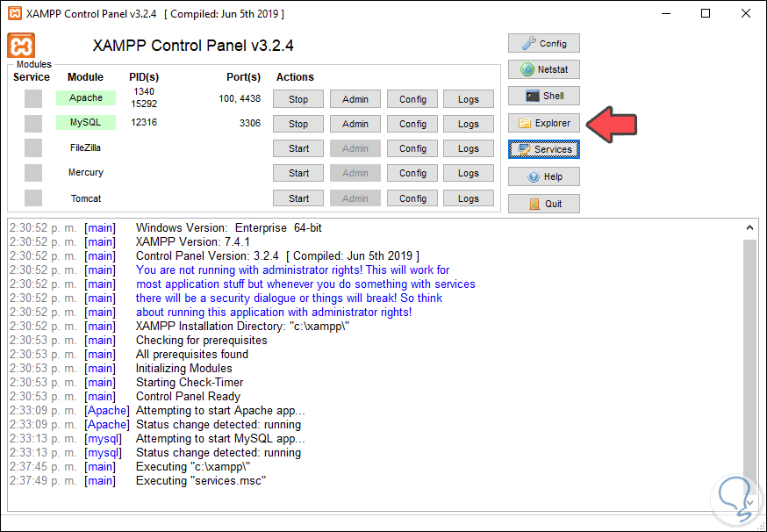
Task: Quit XAMPP Control Panel
Action: (544, 204)
